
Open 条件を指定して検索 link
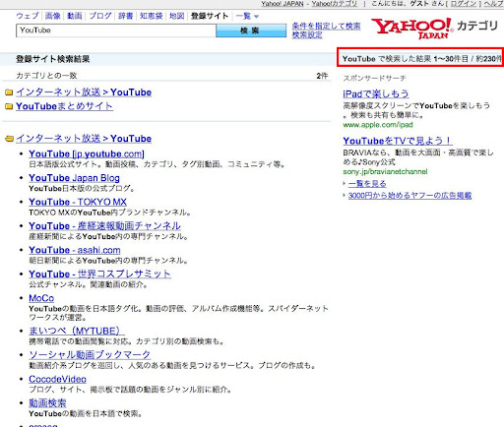326,26
